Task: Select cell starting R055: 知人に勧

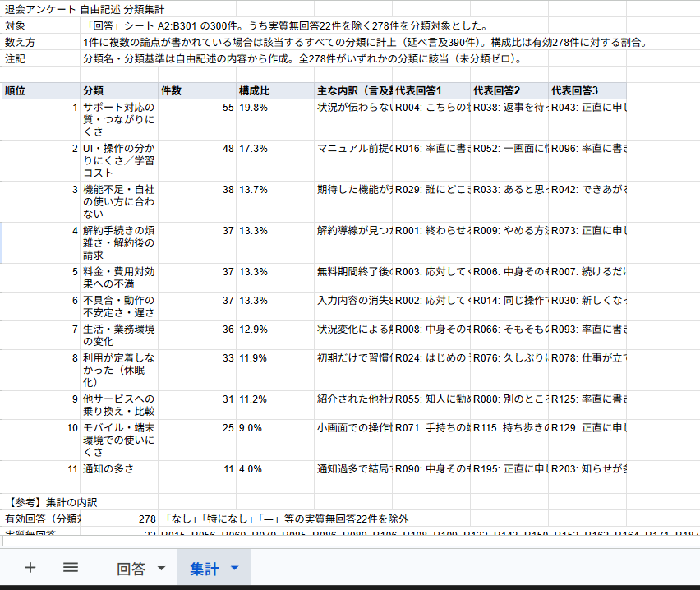Action: (431, 404)
